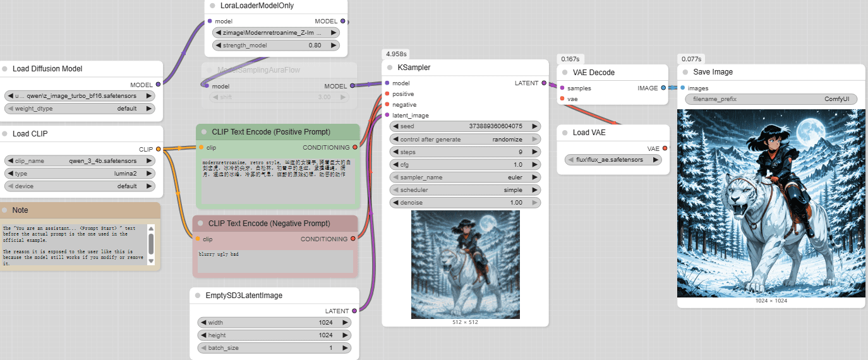The width and height of the screenshot is (868, 360).
Task: Click the Load CLIP node's collapse dot
Action: [x=5, y=134]
